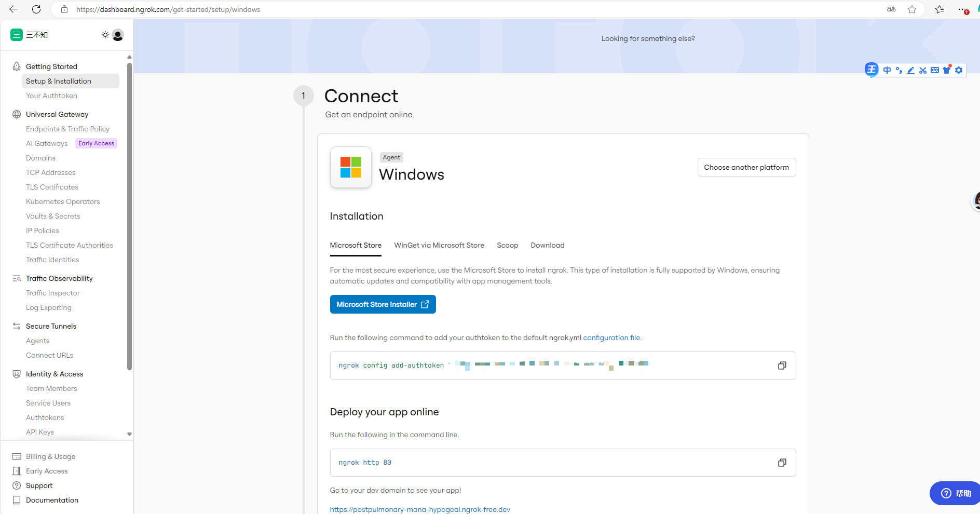Open IME scissors screenshot tool

[923, 70]
